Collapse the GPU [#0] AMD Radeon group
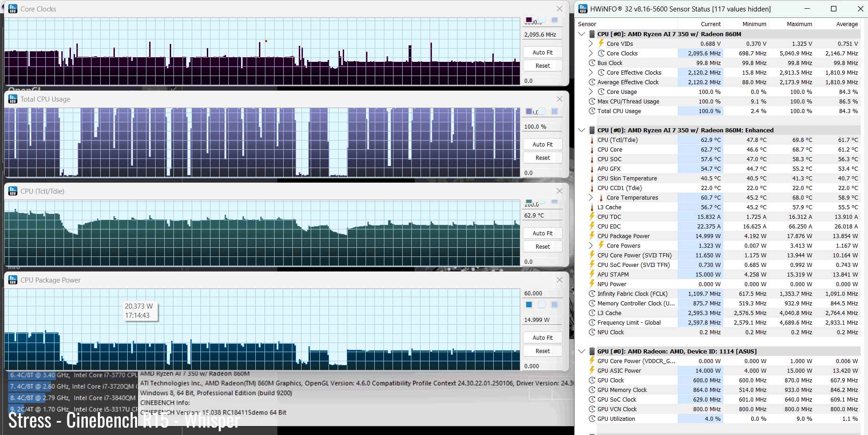 click(582, 351)
